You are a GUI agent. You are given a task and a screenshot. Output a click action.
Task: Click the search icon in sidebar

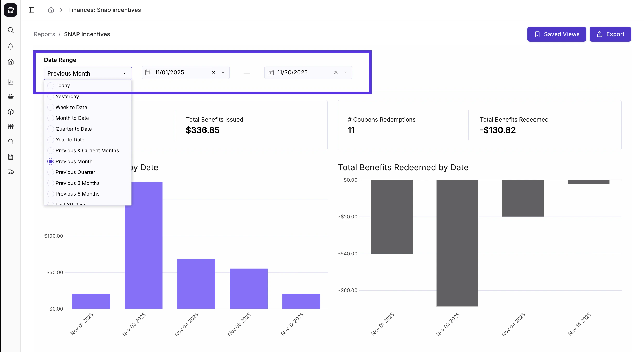11,30
